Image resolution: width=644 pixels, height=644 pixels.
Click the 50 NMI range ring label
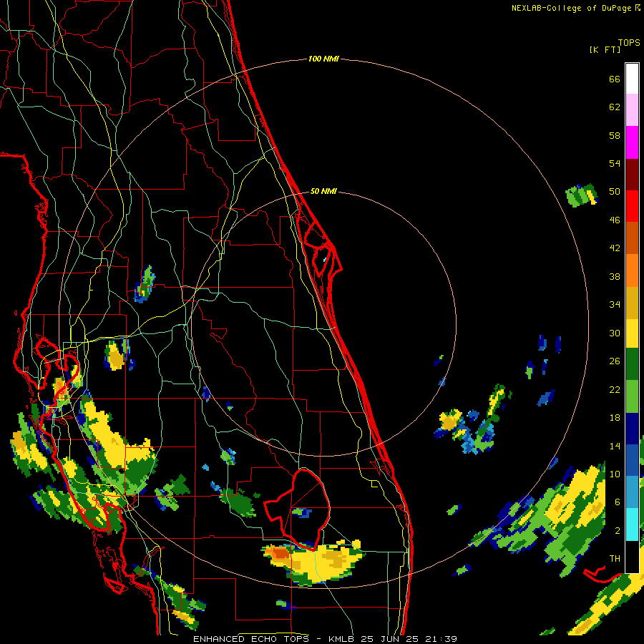(323, 191)
